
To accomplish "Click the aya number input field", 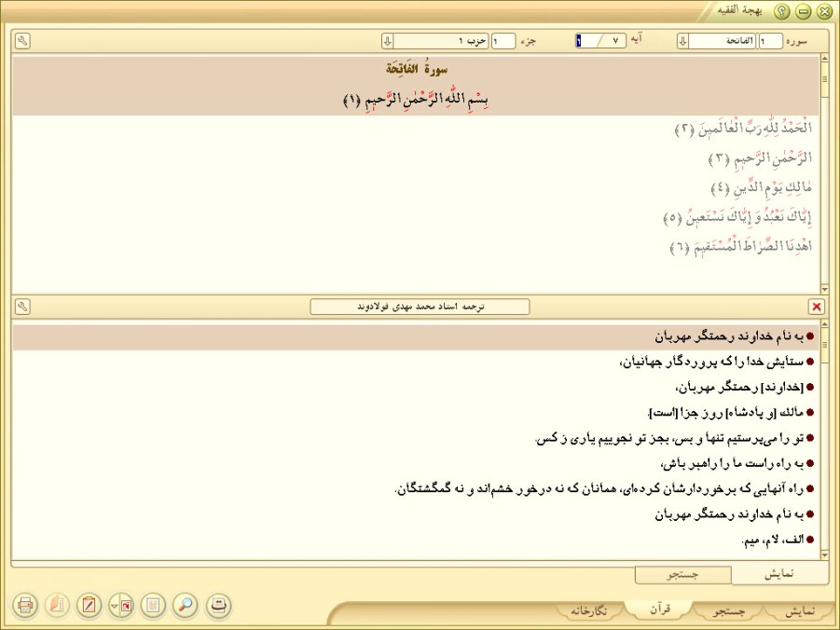I will (587, 41).
